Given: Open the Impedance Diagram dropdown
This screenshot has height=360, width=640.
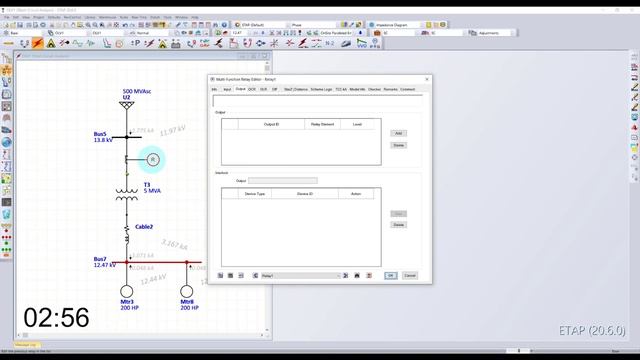Looking at the screenshot, I should [395, 25].
